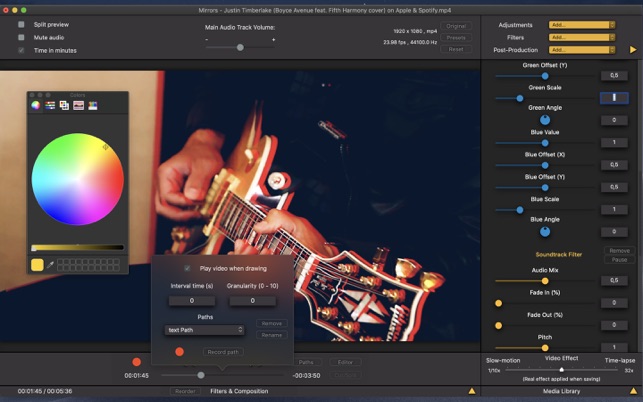Select the Filters & Composition tab
This screenshot has width=643, height=402.
coord(239,391)
